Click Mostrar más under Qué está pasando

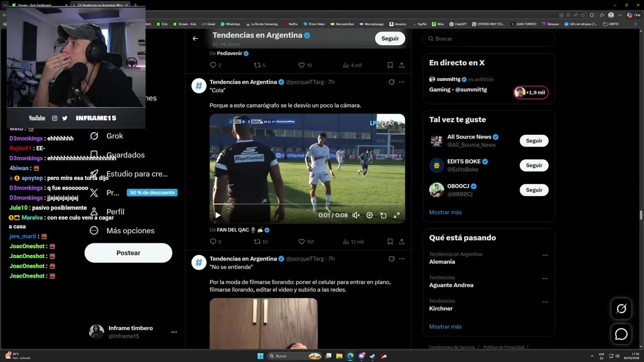445,327
